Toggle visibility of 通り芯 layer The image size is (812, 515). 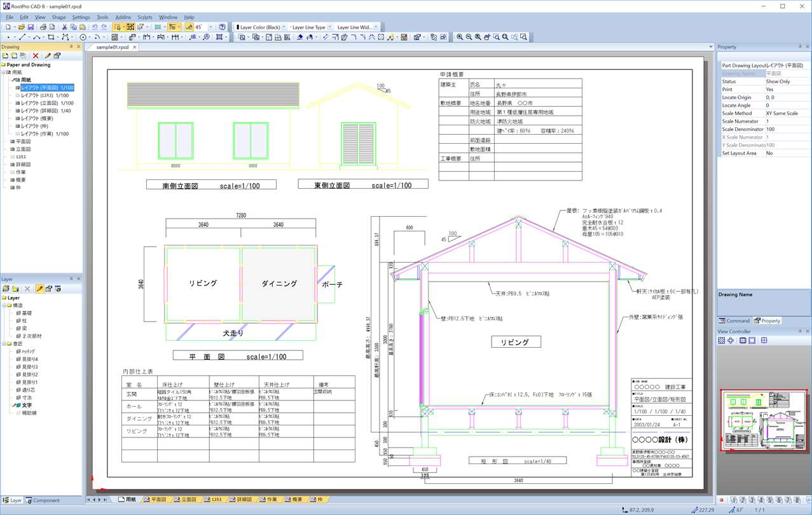click(x=18, y=390)
